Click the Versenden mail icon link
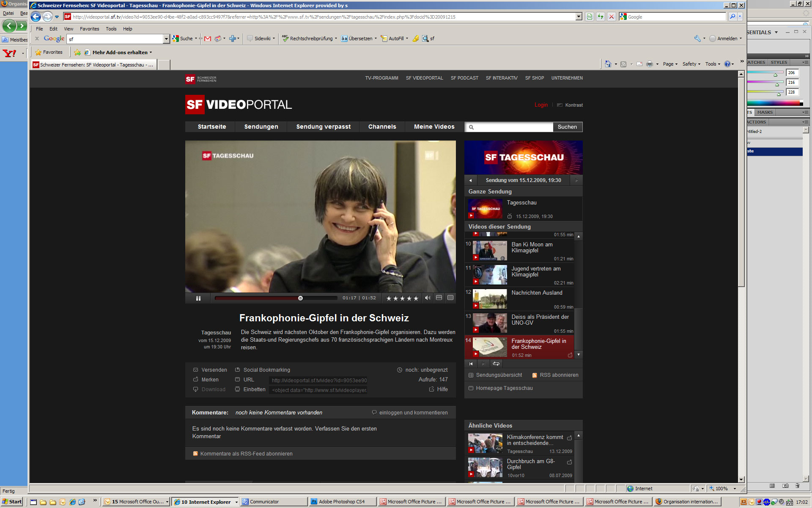 (210, 370)
